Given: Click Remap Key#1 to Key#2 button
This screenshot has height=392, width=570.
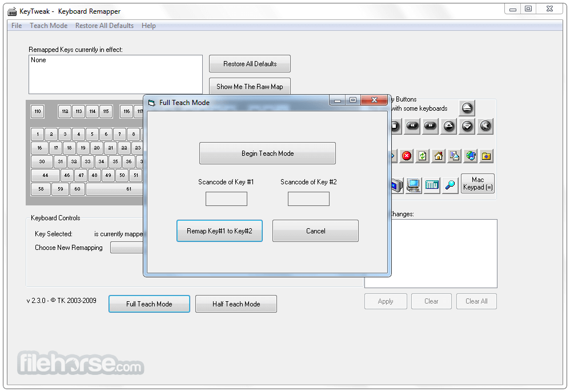Looking at the screenshot, I should 219,231.
